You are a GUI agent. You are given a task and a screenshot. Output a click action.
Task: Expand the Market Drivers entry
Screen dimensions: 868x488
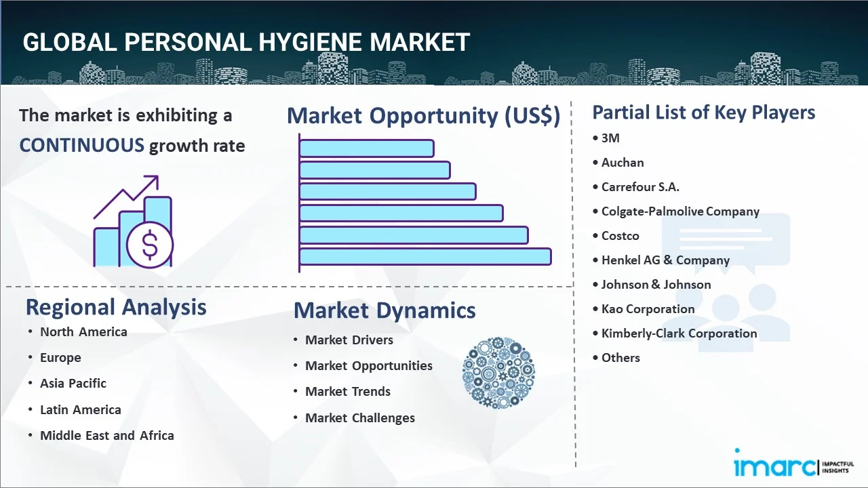click(x=349, y=340)
